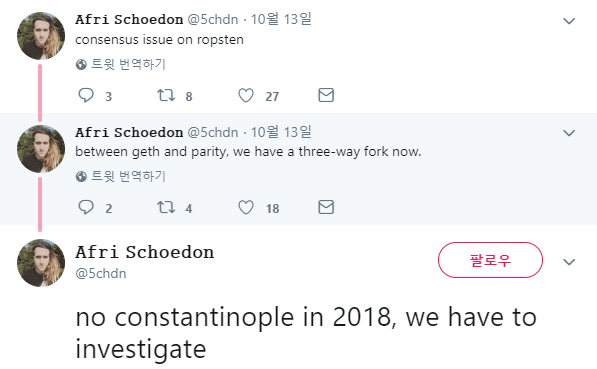The height and width of the screenshot is (369, 597).
Task: Send 'consensus issue on ropsten' tweet via direct message
Action: click(326, 95)
